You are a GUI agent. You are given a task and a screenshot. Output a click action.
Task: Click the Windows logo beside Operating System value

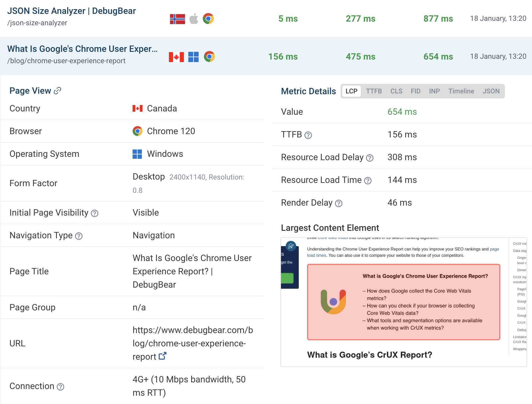click(137, 154)
